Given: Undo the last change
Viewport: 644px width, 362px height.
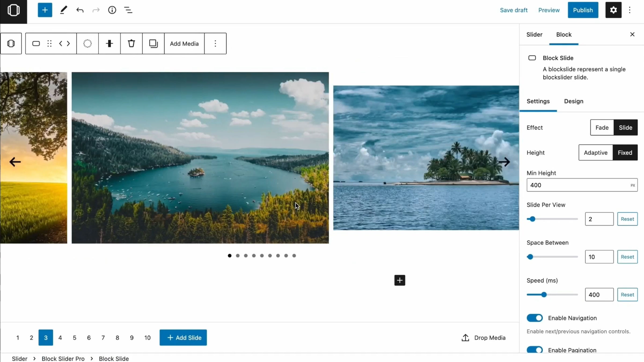Looking at the screenshot, I should point(80,10).
